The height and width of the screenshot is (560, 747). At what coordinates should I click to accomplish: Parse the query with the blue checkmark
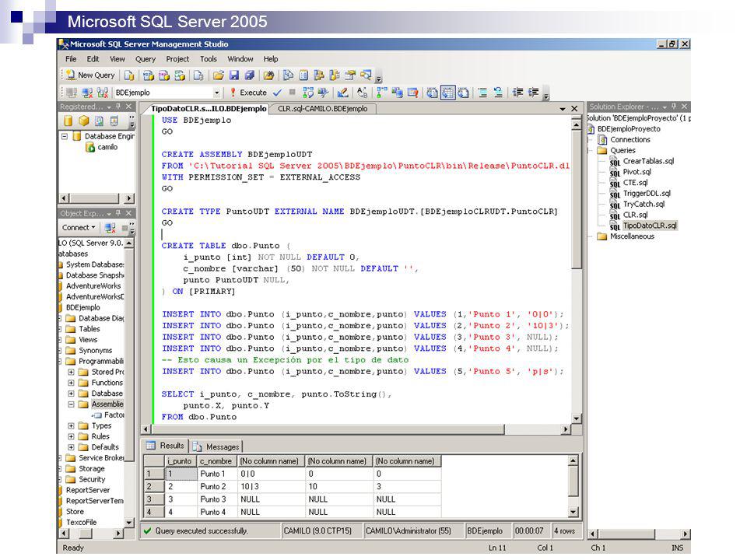pyautogui.click(x=277, y=93)
